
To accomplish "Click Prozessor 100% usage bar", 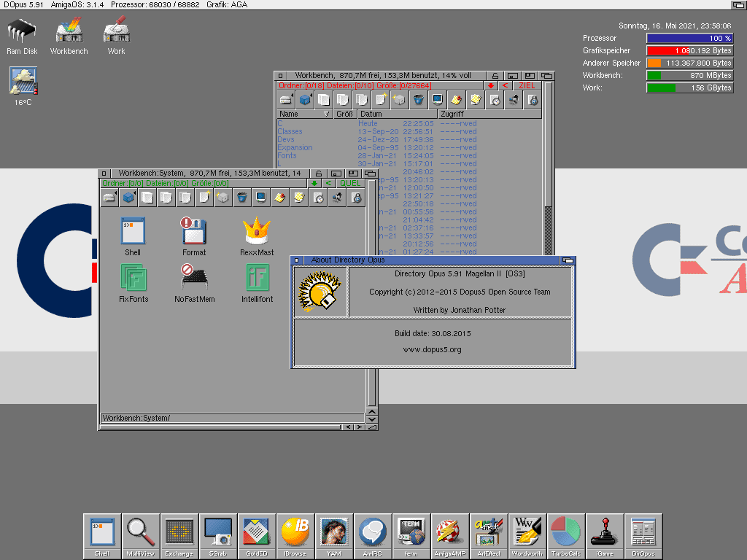I will pyautogui.click(x=689, y=38).
